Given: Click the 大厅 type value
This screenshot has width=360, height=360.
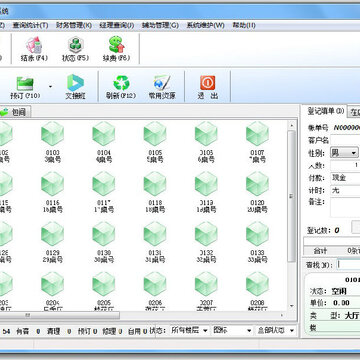Looking at the screenshot, I should tap(352, 315).
